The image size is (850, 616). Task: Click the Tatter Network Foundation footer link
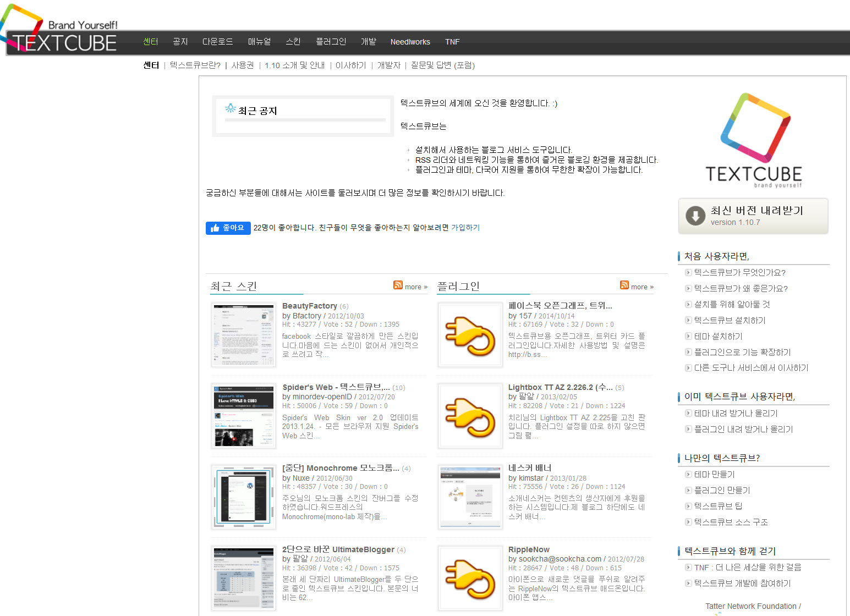[x=750, y=606]
